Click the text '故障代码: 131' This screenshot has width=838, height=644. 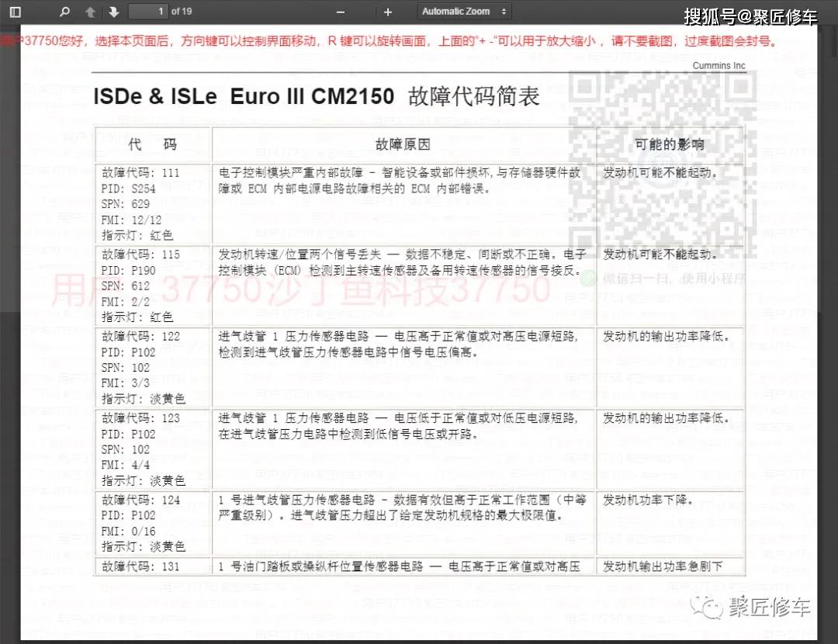coord(140,566)
